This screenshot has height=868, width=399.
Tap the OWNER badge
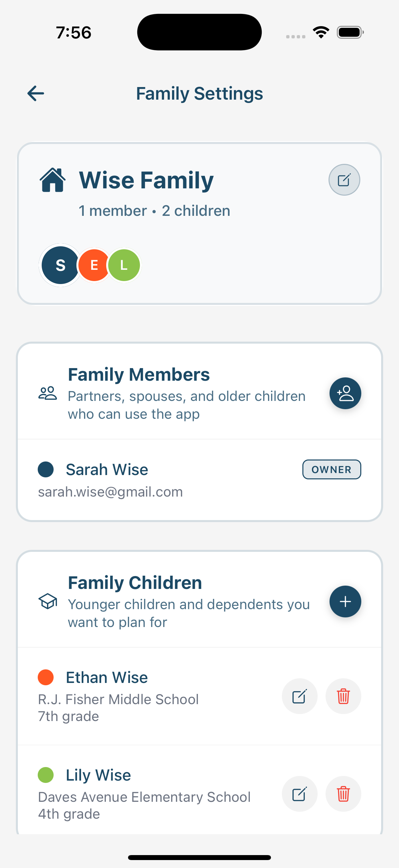332,469
